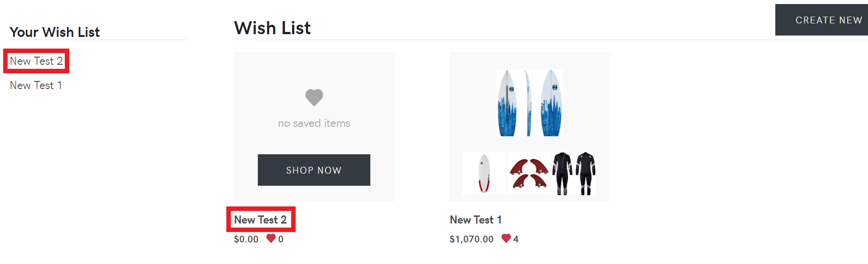
Task: Select the black wetsuits thumbnail
Action: (574, 174)
